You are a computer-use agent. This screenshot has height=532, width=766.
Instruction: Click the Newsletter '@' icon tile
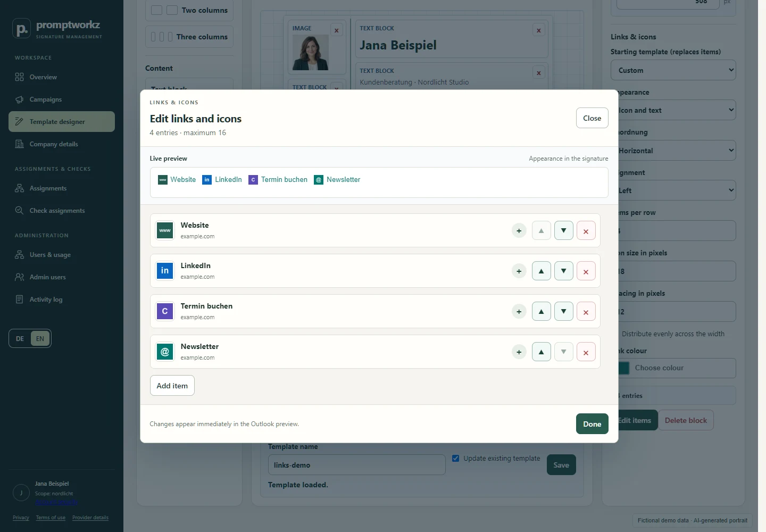point(165,352)
